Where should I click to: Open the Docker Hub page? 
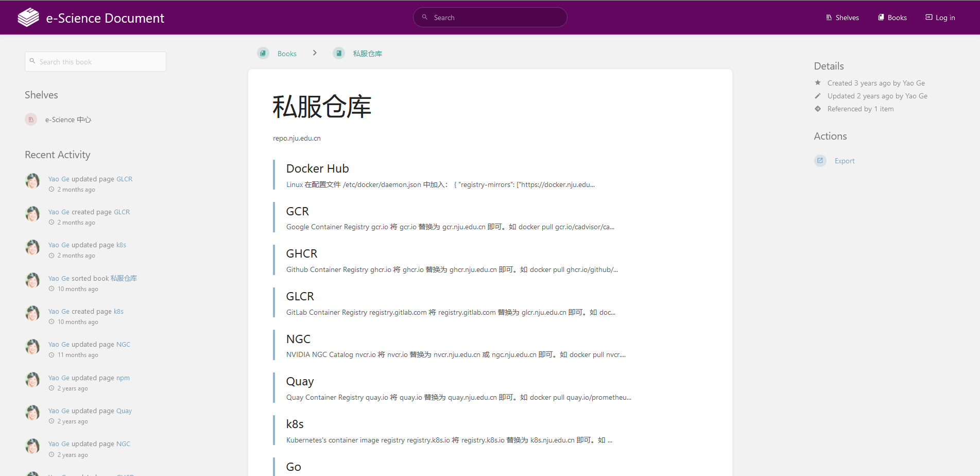click(317, 168)
